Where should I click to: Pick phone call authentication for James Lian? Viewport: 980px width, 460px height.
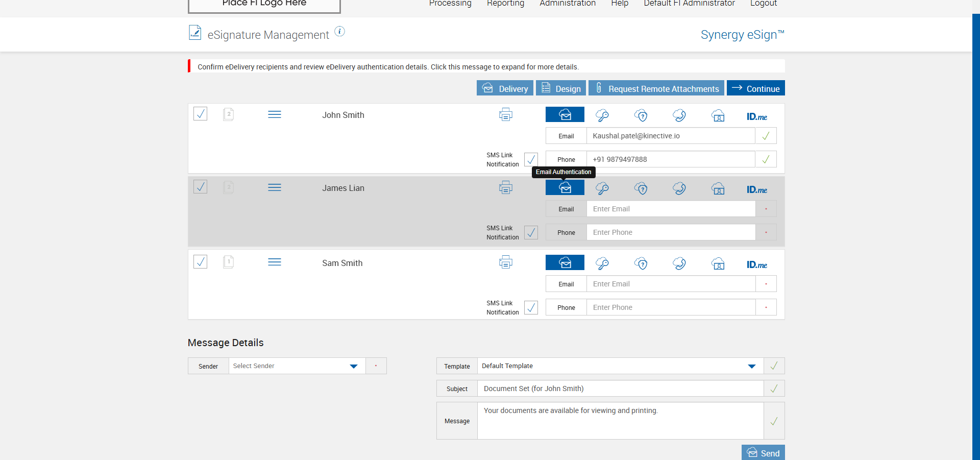click(x=679, y=188)
